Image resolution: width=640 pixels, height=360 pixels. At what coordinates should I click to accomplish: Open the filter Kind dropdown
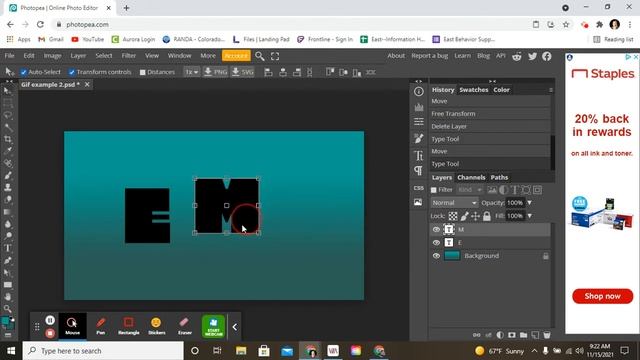click(469, 190)
